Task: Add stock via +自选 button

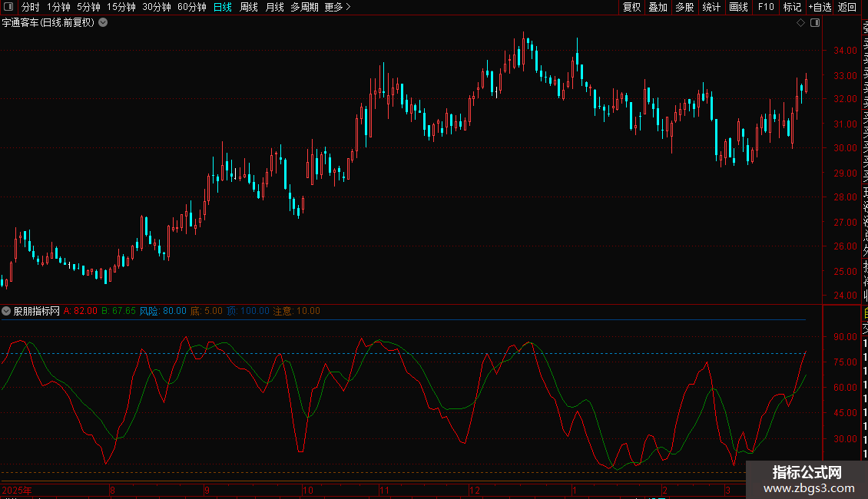Action: point(819,7)
